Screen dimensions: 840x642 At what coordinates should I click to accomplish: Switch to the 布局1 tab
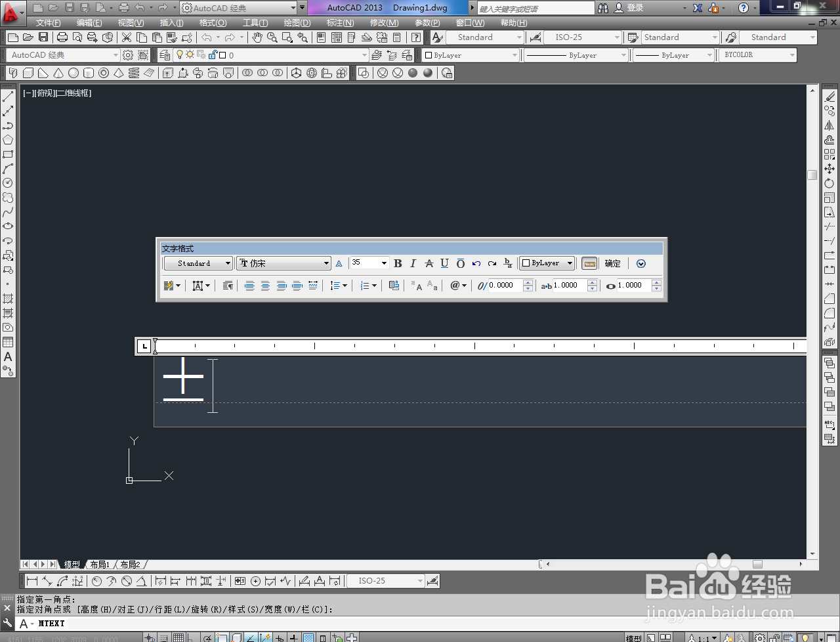[100, 565]
